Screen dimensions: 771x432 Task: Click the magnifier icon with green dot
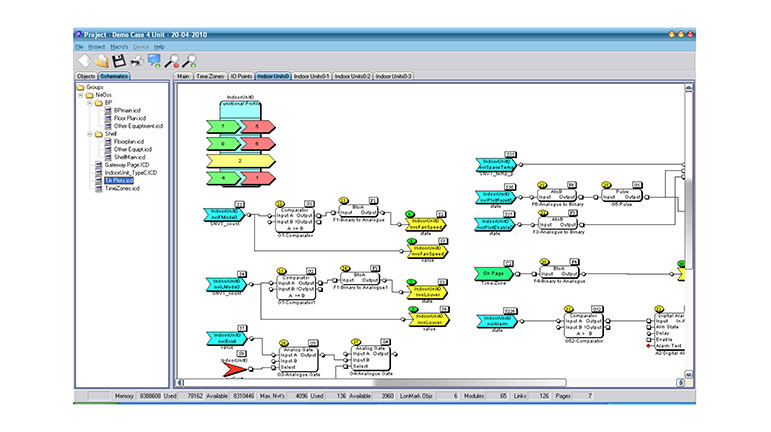click(189, 61)
